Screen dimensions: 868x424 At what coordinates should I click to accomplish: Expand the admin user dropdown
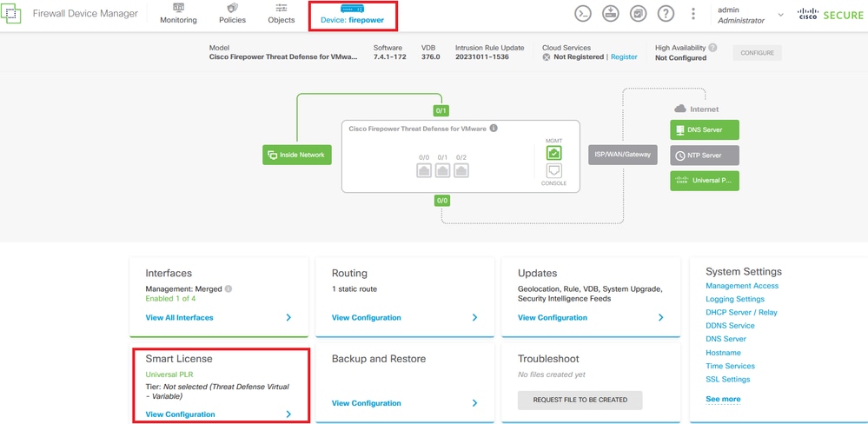tap(780, 15)
